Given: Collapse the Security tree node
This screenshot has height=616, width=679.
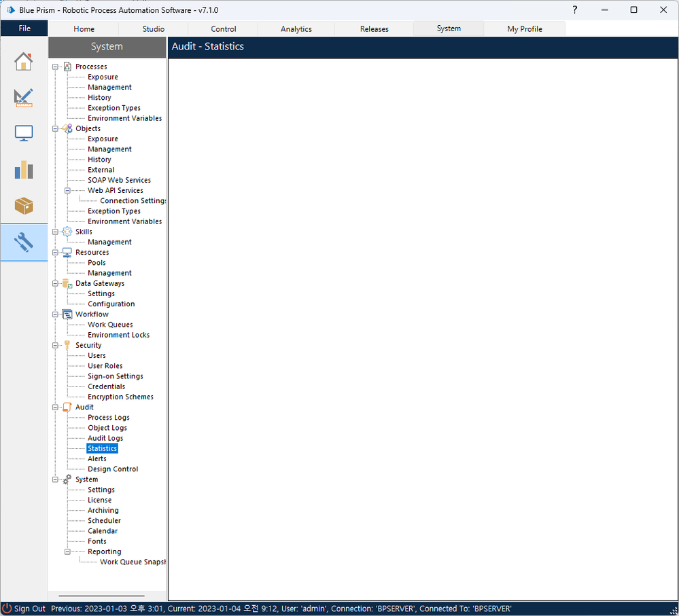Looking at the screenshot, I should tap(55, 345).
